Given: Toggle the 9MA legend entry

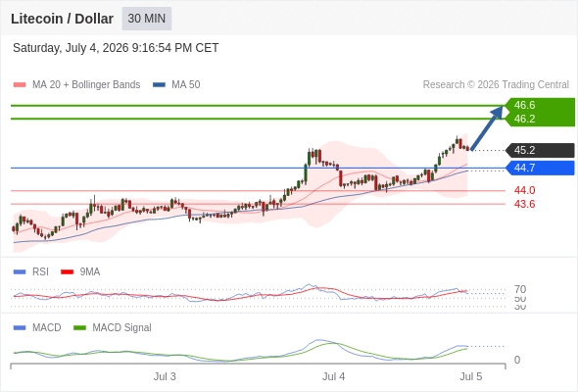Looking at the screenshot, I should click(80, 271).
